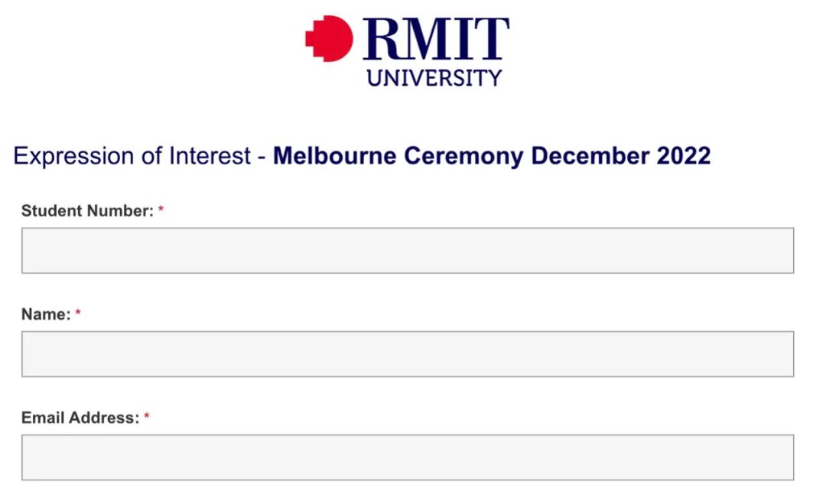Click the bold word Melbourne in the heading
The image size is (826, 504).
334,156
